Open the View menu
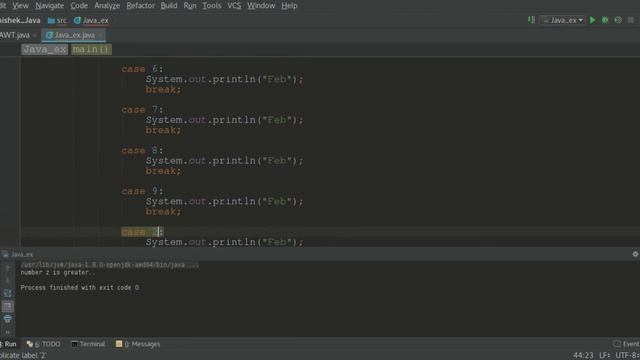 (x=20, y=6)
